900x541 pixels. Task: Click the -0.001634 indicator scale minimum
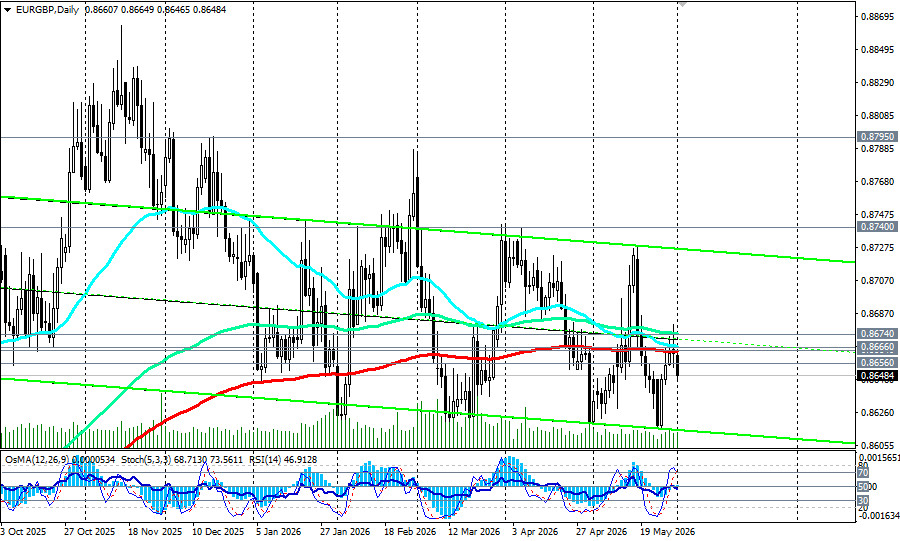click(x=878, y=515)
